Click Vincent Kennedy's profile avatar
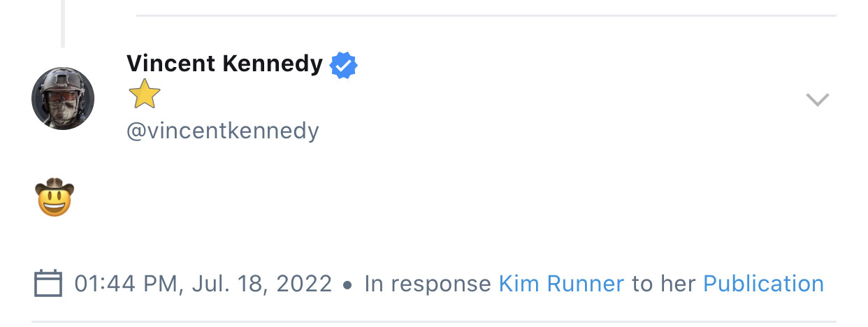 click(x=63, y=99)
